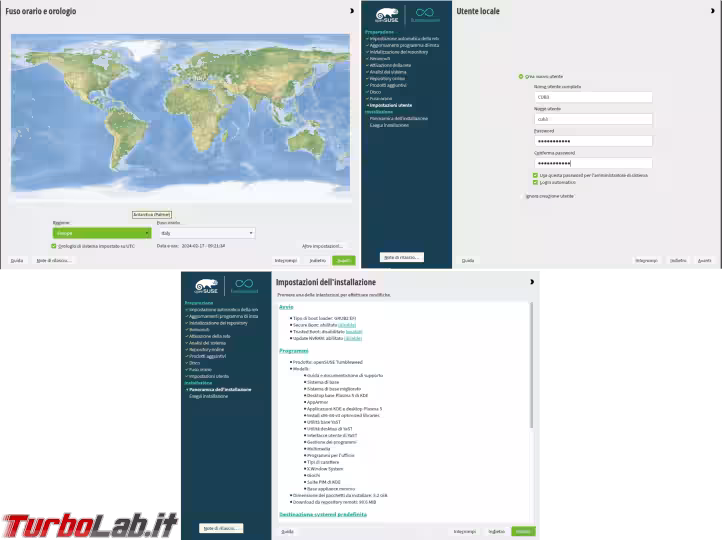The image size is (722, 540).
Task: Click Interrompi in Impostazioni dell'installazione window
Action: (x=465, y=532)
